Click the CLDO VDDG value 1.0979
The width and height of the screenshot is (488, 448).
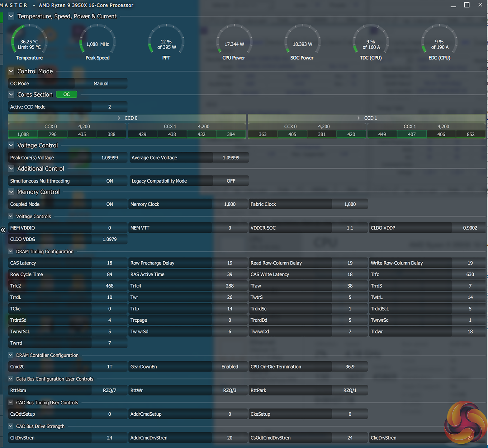coord(110,239)
